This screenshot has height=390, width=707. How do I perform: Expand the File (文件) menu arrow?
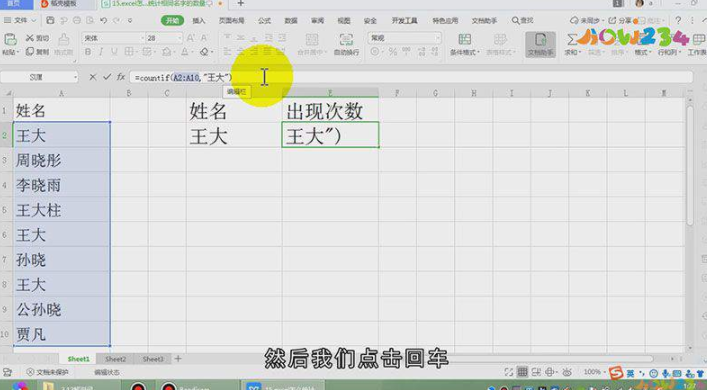pyautogui.click(x=33, y=21)
